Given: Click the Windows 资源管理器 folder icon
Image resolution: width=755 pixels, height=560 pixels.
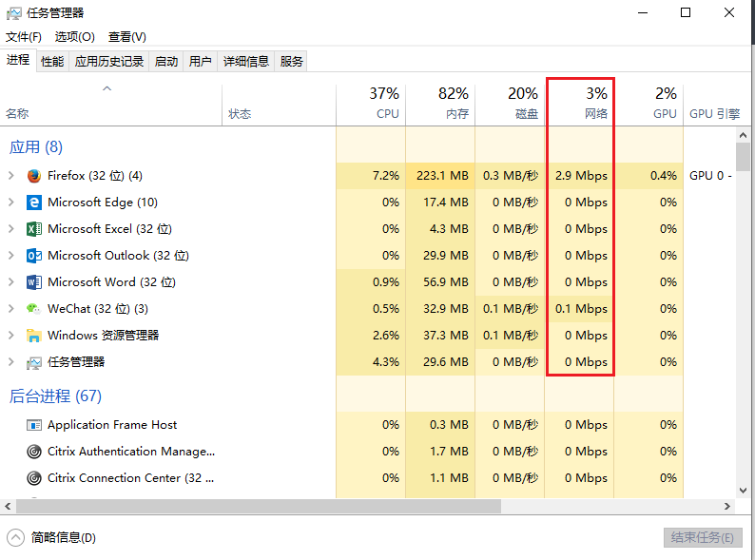Looking at the screenshot, I should point(33,336).
